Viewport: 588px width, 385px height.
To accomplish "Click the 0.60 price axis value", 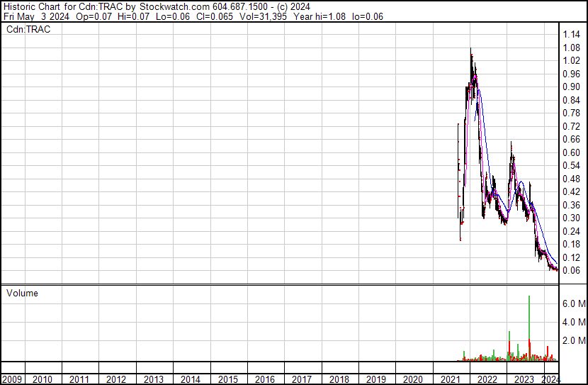I will click(572, 152).
